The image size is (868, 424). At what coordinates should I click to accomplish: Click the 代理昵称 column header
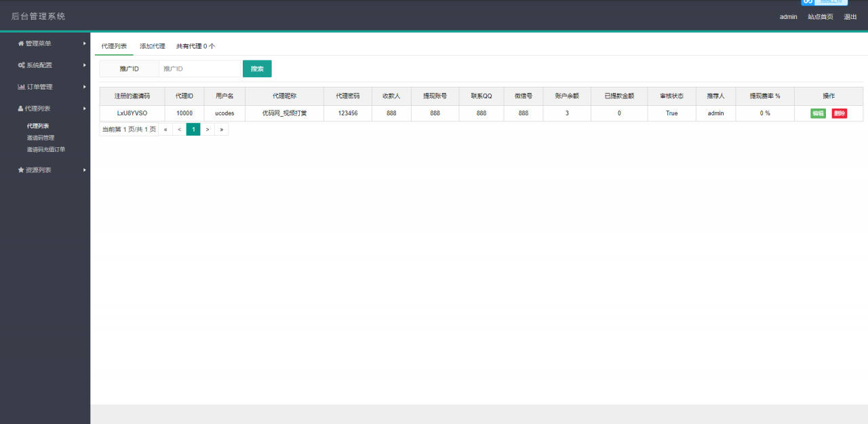(x=285, y=96)
